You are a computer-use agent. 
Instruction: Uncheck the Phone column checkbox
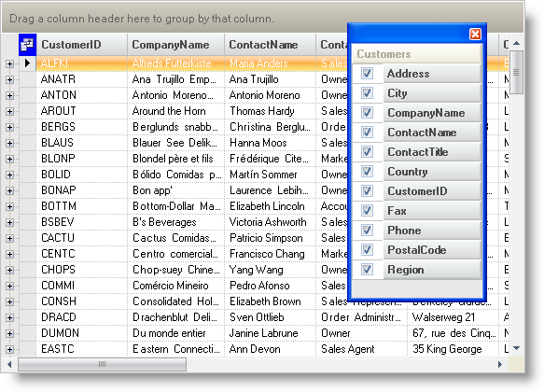[367, 230]
